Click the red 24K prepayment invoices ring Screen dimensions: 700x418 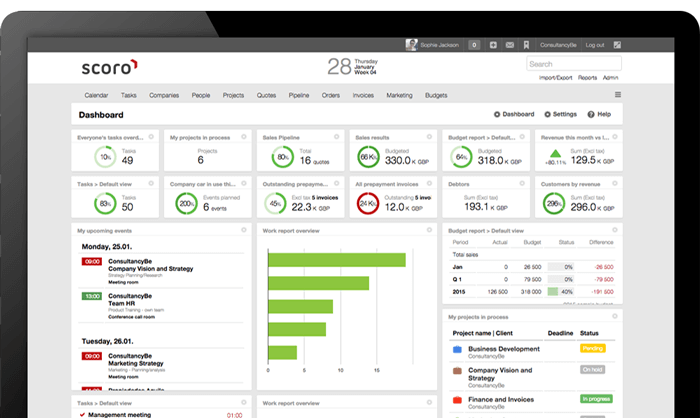coord(368,203)
